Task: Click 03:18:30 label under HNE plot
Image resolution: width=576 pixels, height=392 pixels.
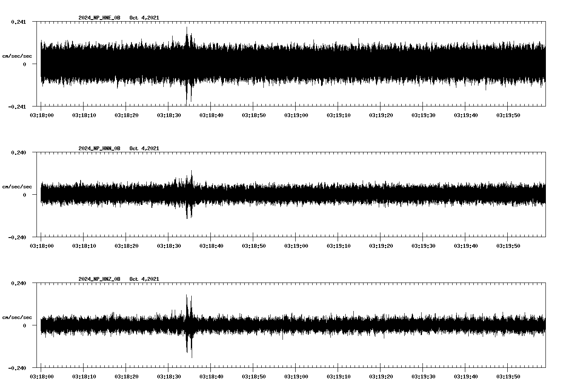Action: [169, 115]
